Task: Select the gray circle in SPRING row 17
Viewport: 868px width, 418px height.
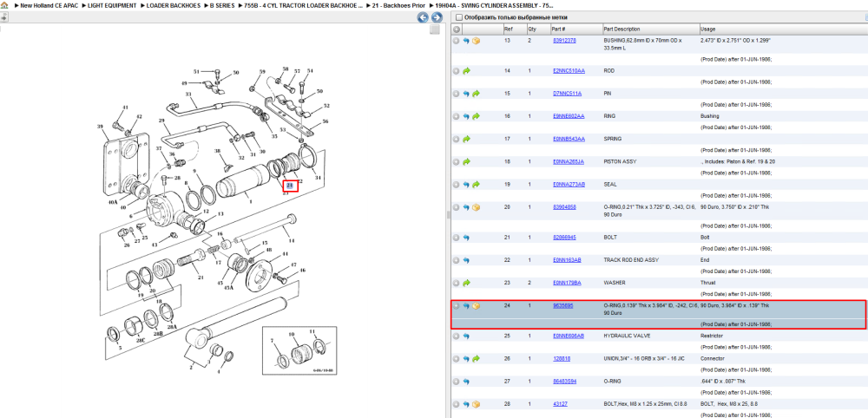Action: (x=457, y=139)
